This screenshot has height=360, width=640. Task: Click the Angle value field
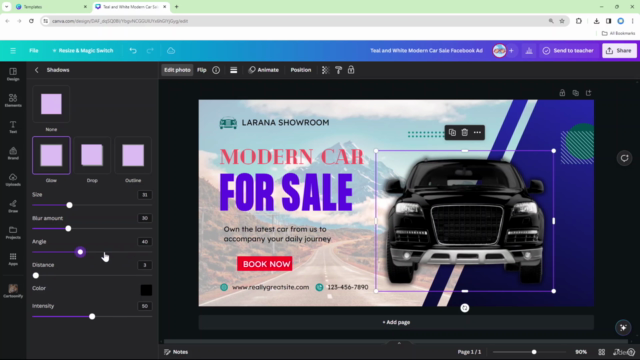144,242
